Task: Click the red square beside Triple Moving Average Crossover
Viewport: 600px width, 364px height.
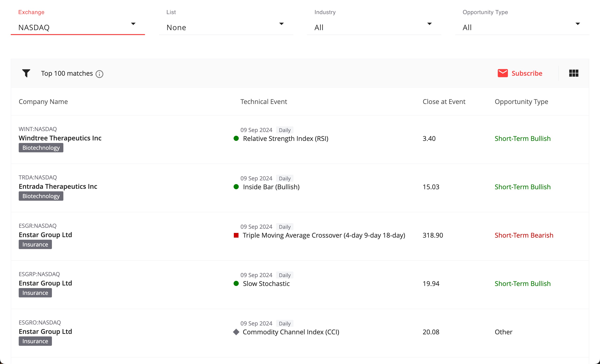Action: coord(236,235)
